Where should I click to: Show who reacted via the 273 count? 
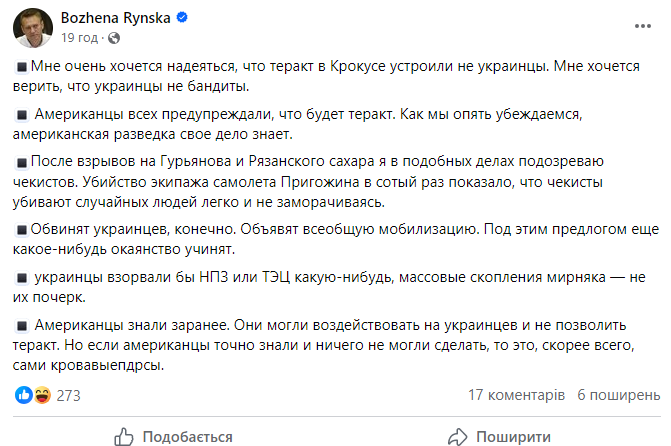coord(68,396)
